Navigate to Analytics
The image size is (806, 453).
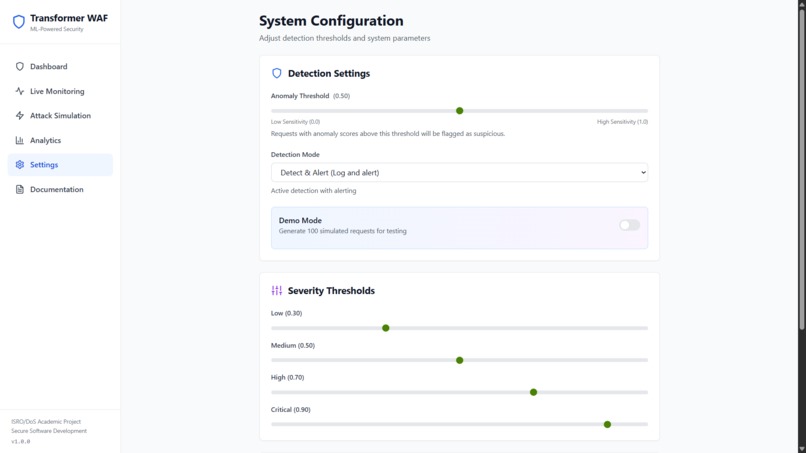(60, 140)
